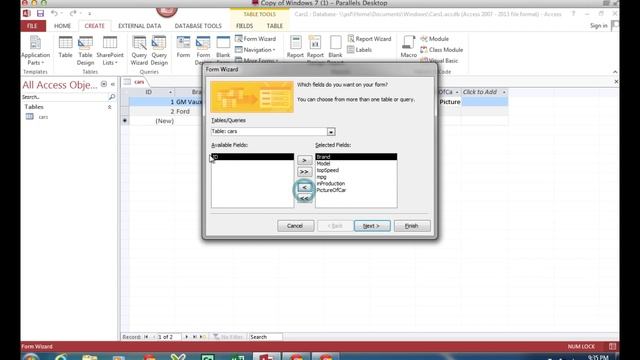Open the ID column header dropdown

click(x=171, y=92)
